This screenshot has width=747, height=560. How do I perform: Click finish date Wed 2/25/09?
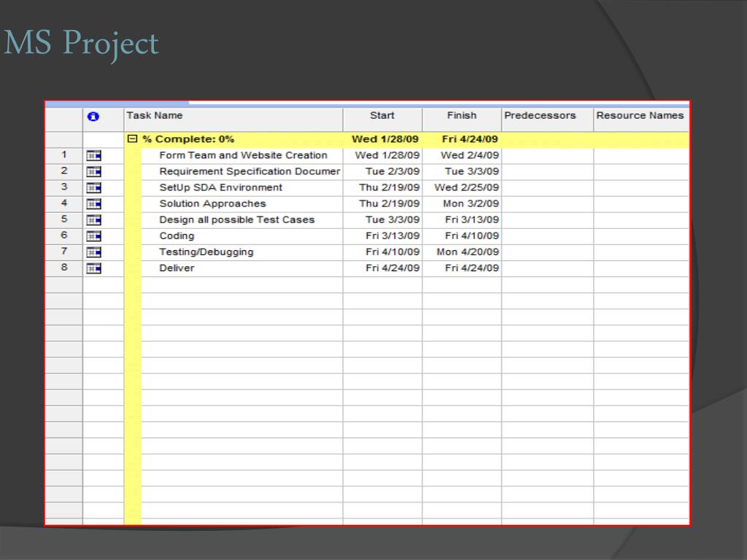[466, 187]
